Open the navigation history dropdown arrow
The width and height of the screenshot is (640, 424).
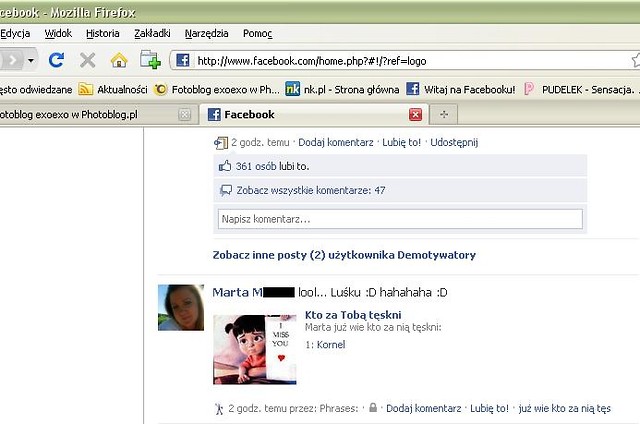click(31, 61)
